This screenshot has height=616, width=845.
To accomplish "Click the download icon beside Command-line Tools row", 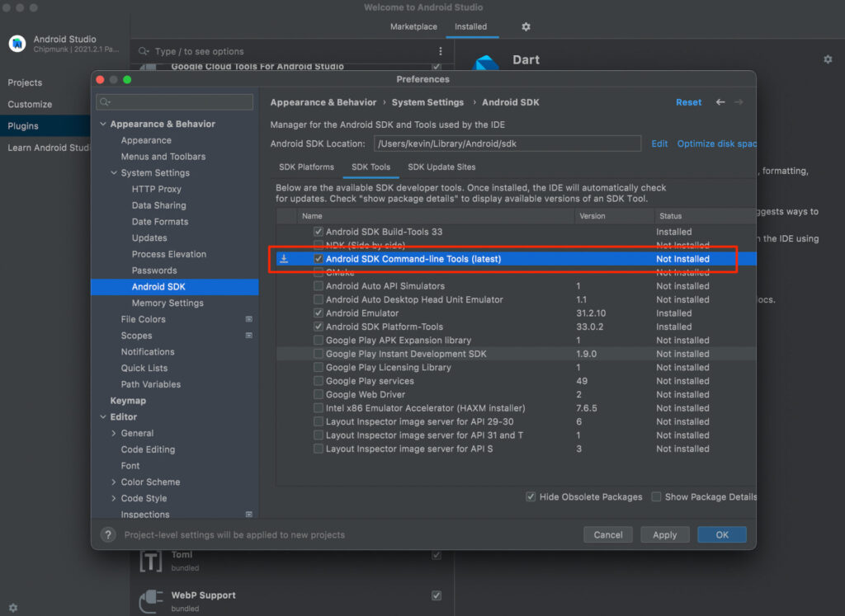I will pos(284,259).
